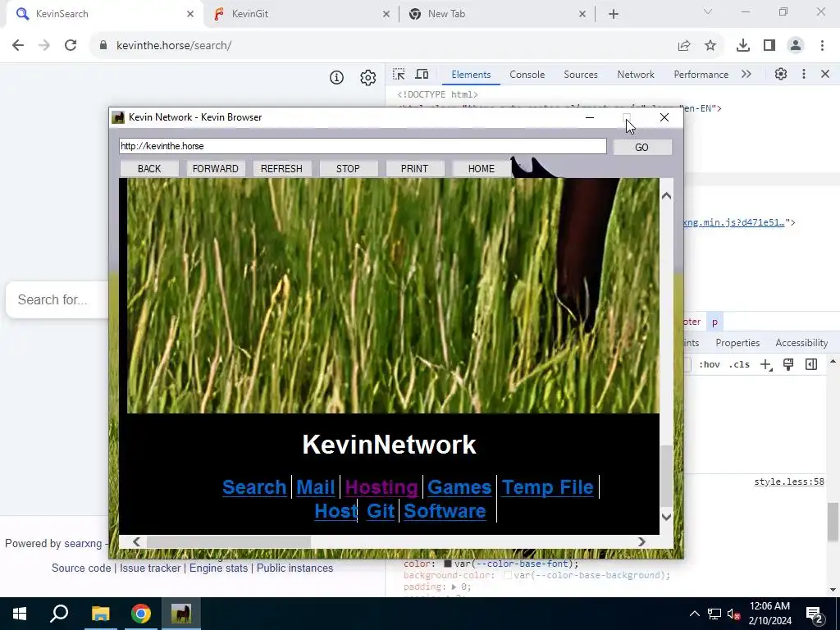Click HOME in Kevin Browser
840x630 pixels.
click(481, 169)
